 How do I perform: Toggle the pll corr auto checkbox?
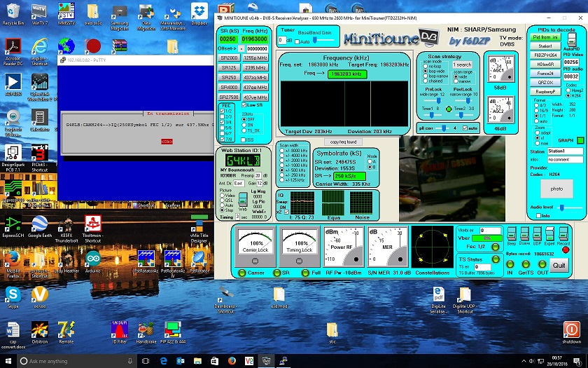(x=465, y=128)
